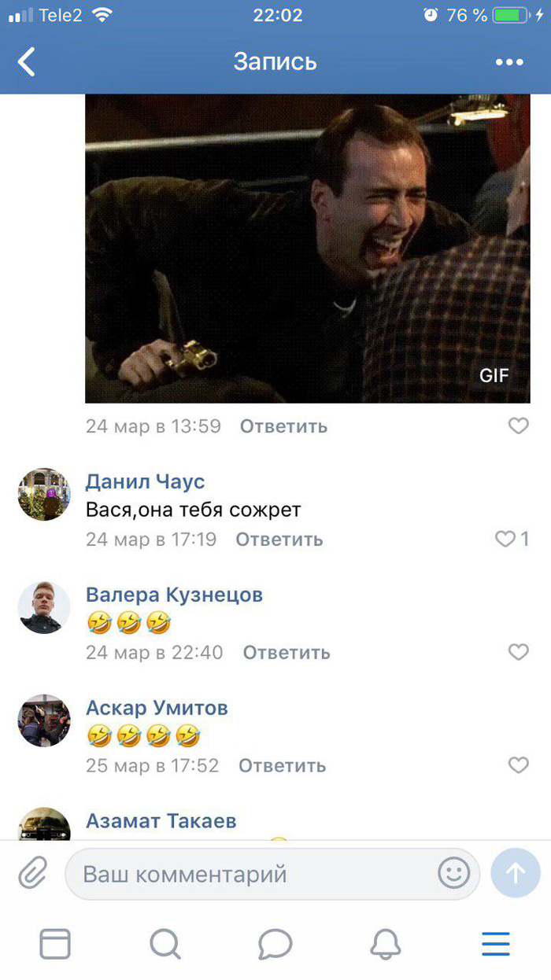Open search via magnifier tab

pos(165,943)
